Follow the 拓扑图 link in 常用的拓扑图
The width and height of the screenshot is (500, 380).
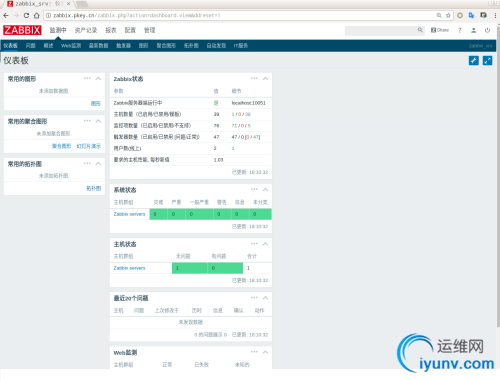click(x=94, y=188)
